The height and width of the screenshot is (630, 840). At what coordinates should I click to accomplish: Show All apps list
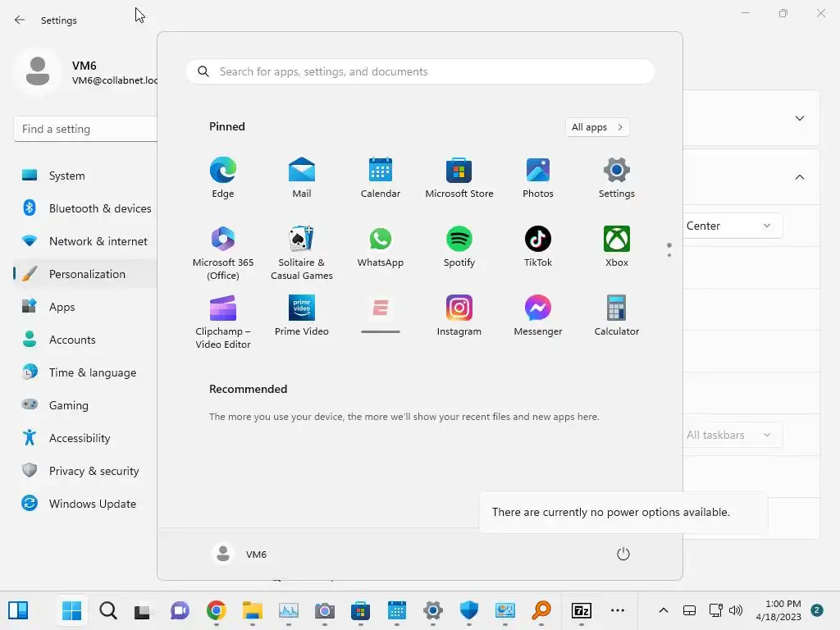[x=597, y=127]
